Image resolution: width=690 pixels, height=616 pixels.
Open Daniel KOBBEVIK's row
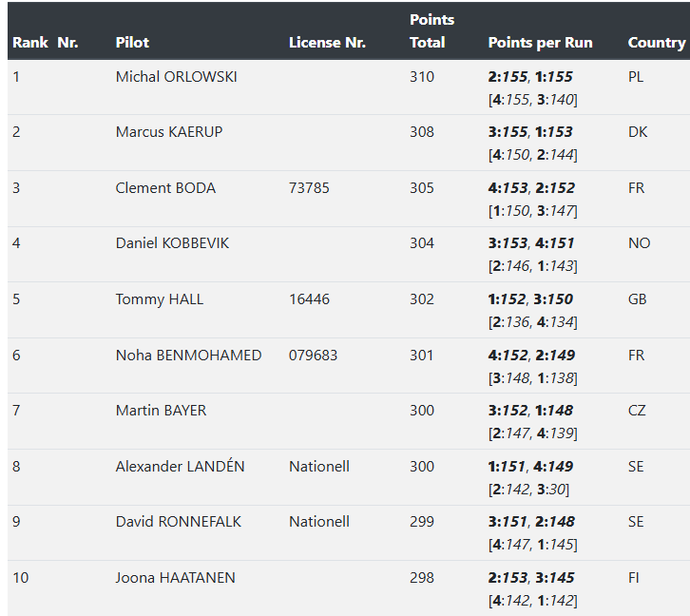click(x=172, y=243)
